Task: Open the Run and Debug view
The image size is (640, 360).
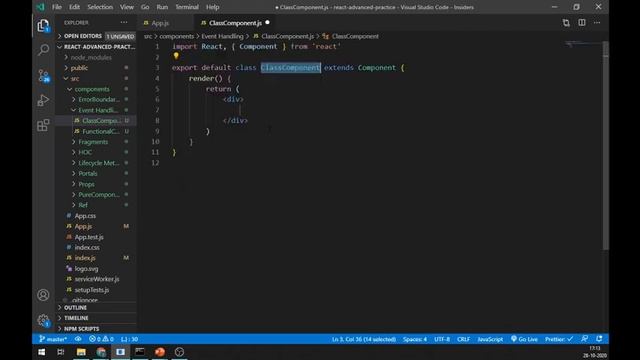Action: (43, 100)
